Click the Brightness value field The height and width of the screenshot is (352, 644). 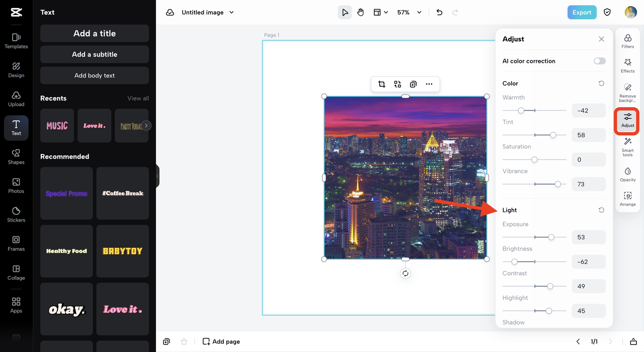(589, 262)
